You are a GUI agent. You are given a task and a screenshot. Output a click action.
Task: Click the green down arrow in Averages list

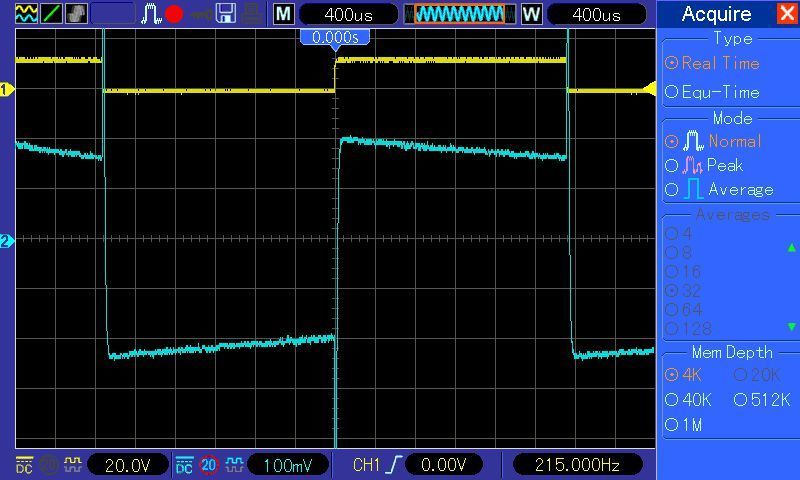(791, 326)
